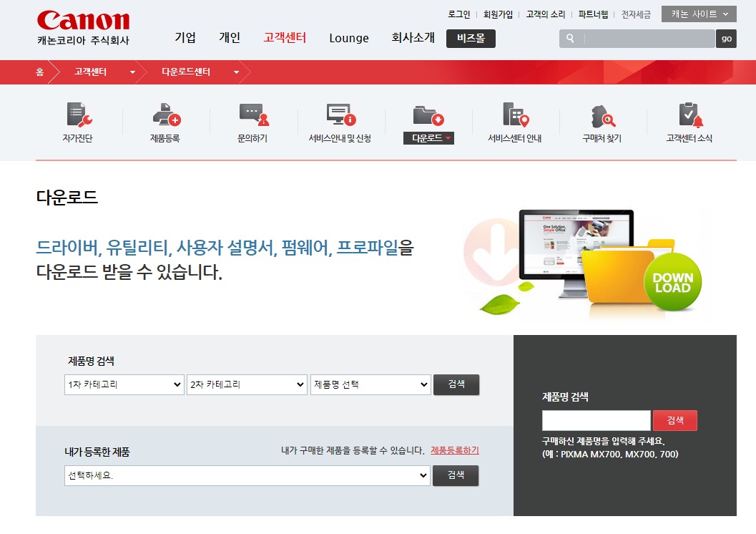Click the 서비스센터 안내 label text

514,138
